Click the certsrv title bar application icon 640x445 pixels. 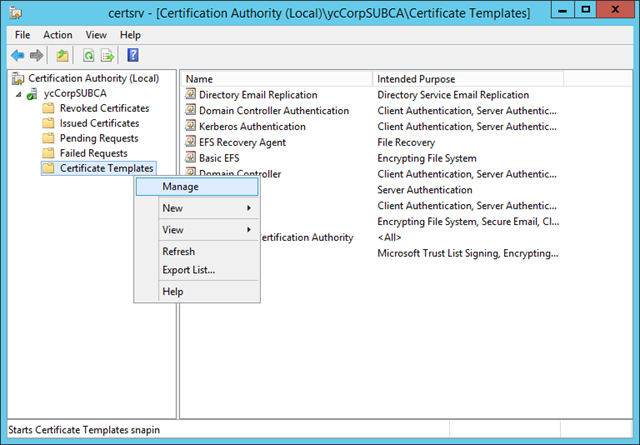coord(16,13)
